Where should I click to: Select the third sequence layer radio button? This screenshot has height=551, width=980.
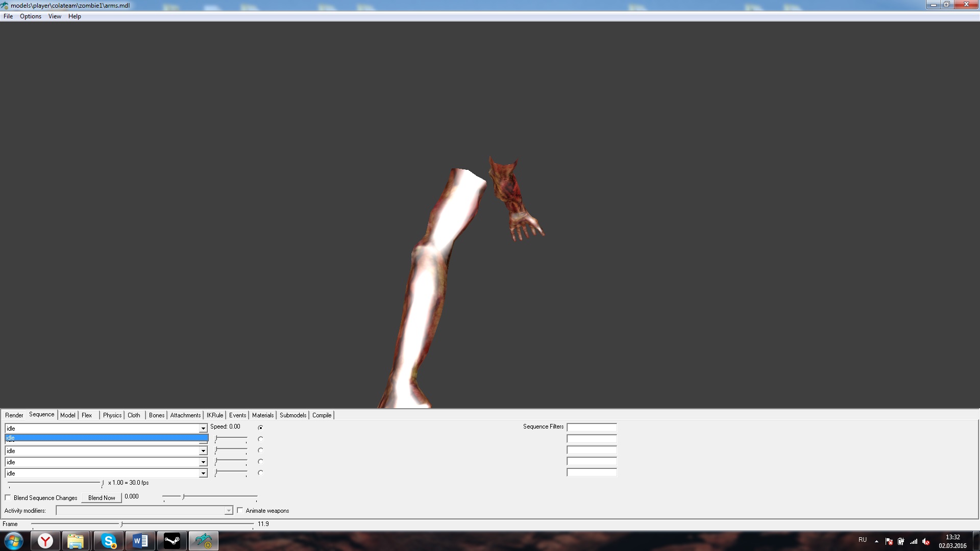click(260, 450)
